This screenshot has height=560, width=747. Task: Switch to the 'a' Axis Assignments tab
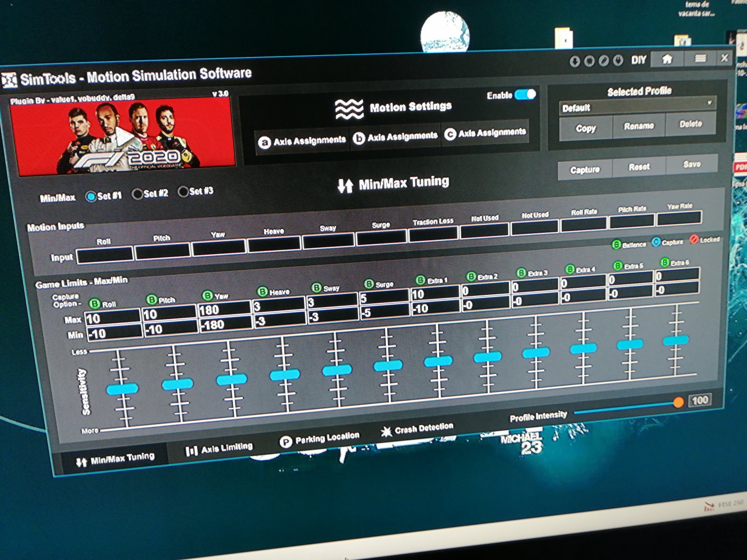pos(303,141)
